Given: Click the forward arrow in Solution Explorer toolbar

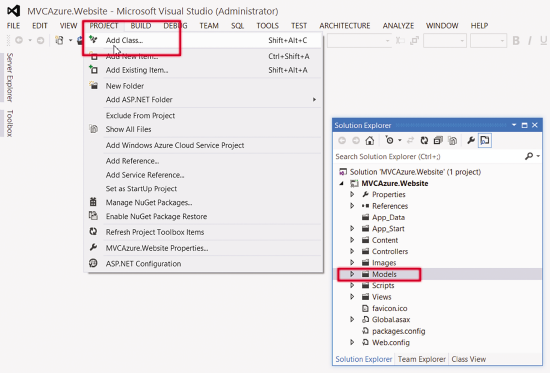Looking at the screenshot, I should point(356,140).
